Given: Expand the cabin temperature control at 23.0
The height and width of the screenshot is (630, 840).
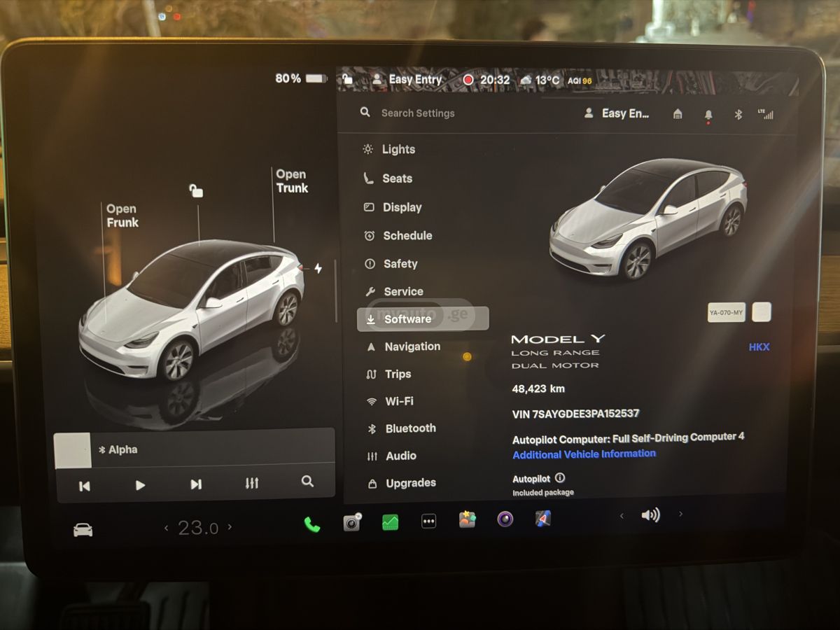Looking at the screenshot, I should click(x=198, y=526).
